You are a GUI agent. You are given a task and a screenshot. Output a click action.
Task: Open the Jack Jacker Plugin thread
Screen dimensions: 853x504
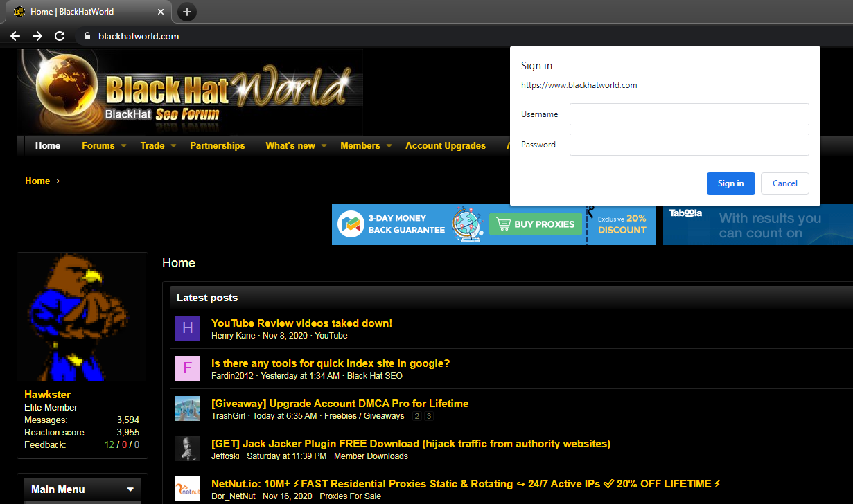pos(411,444)
